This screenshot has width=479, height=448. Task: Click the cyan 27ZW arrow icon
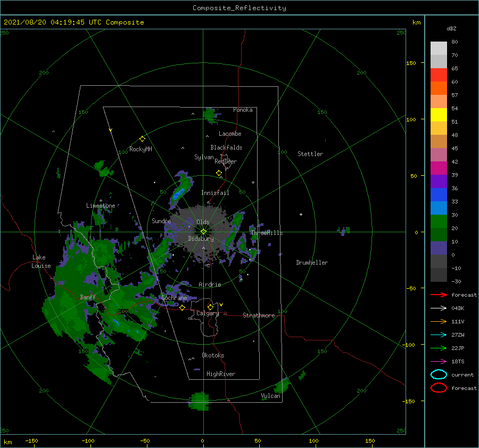click(x=439, y=335)
